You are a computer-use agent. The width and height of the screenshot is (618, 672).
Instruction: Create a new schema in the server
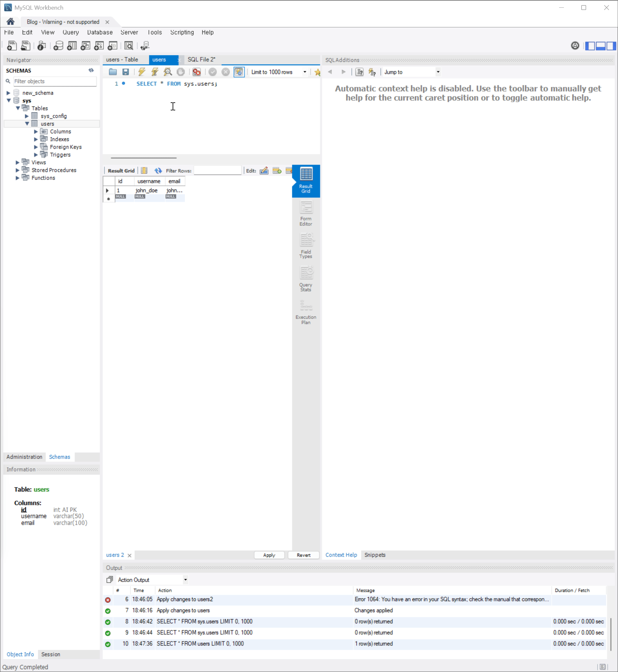[58, 45]
